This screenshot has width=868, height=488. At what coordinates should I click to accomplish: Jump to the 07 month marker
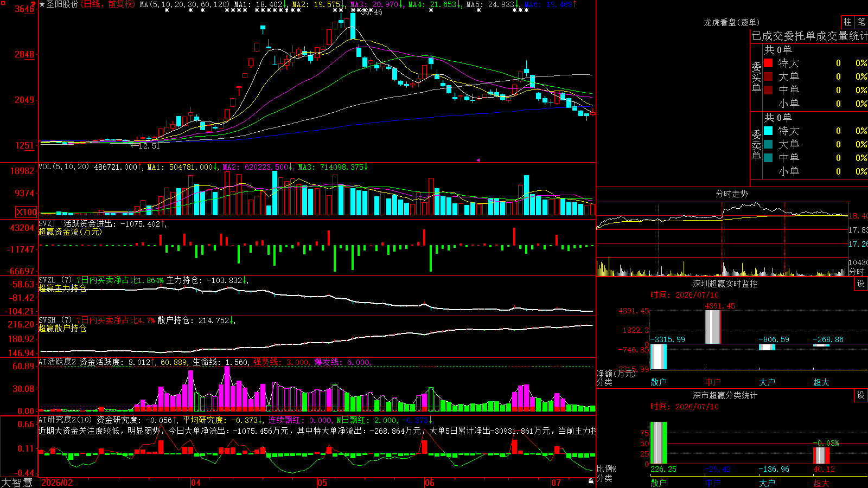click(556, 483)
